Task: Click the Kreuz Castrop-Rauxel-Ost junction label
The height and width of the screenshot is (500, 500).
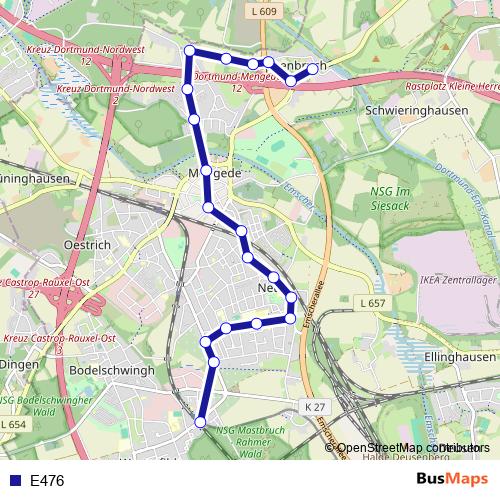Action: click(59, 339)
